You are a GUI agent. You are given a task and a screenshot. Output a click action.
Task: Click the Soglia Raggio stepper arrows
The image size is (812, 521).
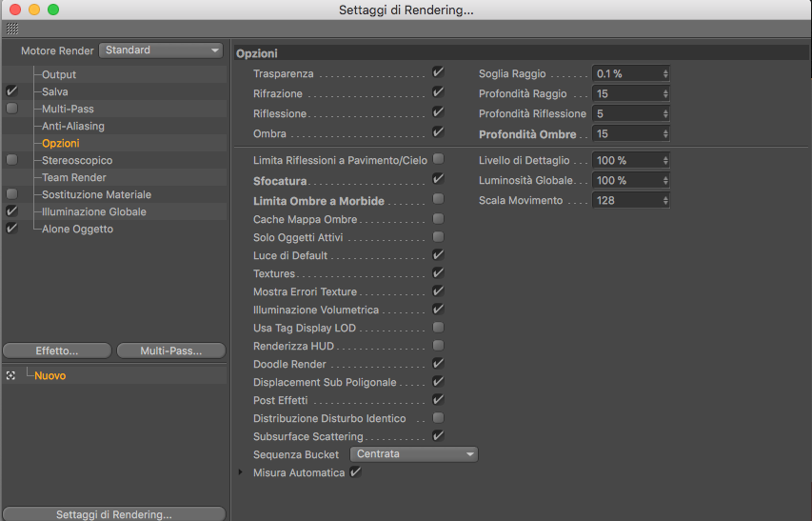665,74
